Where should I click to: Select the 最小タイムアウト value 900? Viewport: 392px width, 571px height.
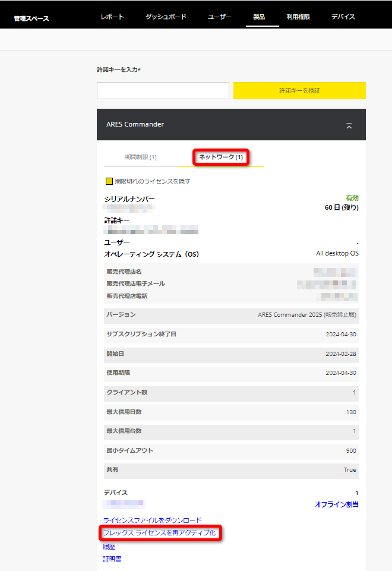point(351,450)
